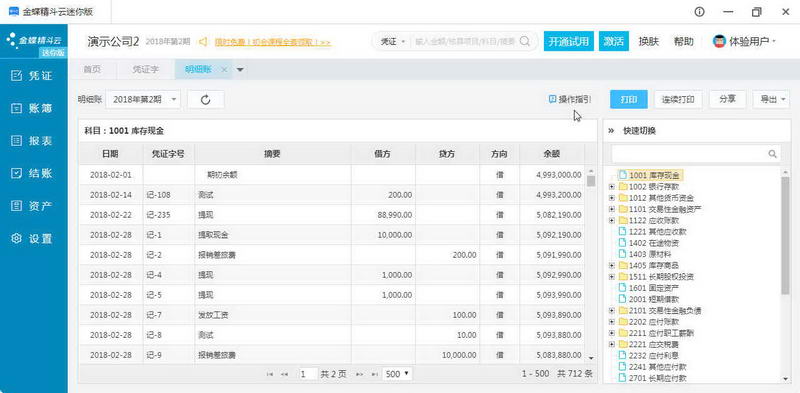
Task: Go to the previous page of results
Action: (284, 374)
